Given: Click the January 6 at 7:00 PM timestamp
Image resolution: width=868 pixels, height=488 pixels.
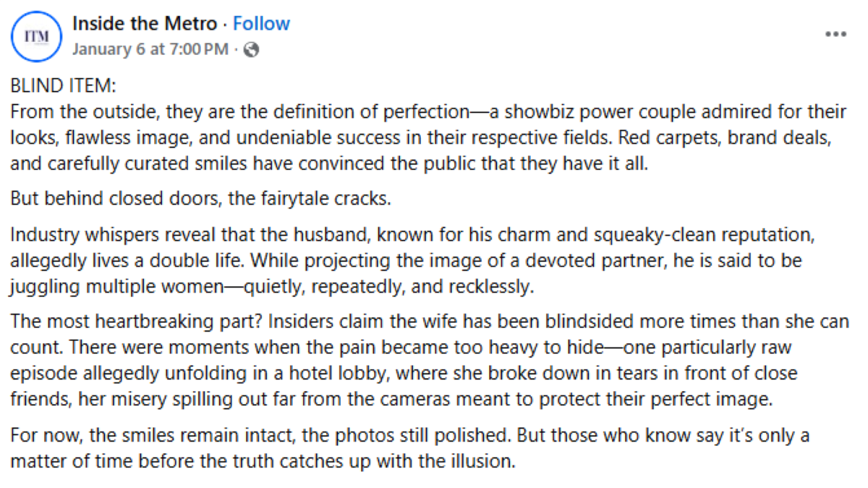Looking at the screenshot, I should pyautogui.click(x=150, y=50).
